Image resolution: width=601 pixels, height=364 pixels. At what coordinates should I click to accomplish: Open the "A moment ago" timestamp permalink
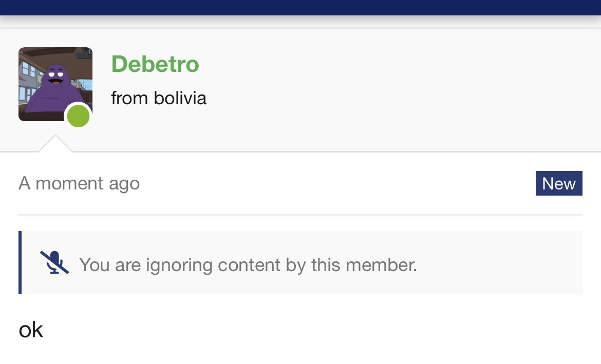(79, 183)
